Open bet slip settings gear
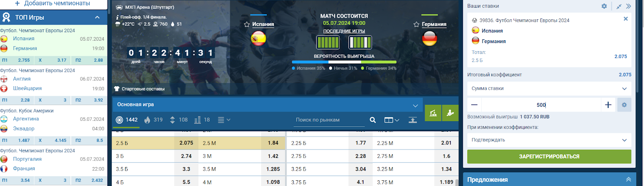 [604, 6]
